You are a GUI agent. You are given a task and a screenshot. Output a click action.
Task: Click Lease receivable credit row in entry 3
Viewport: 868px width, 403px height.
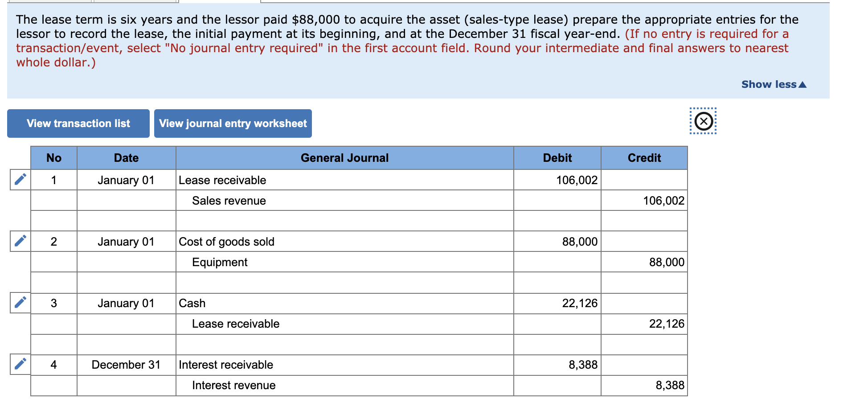[x=345, y=324]
